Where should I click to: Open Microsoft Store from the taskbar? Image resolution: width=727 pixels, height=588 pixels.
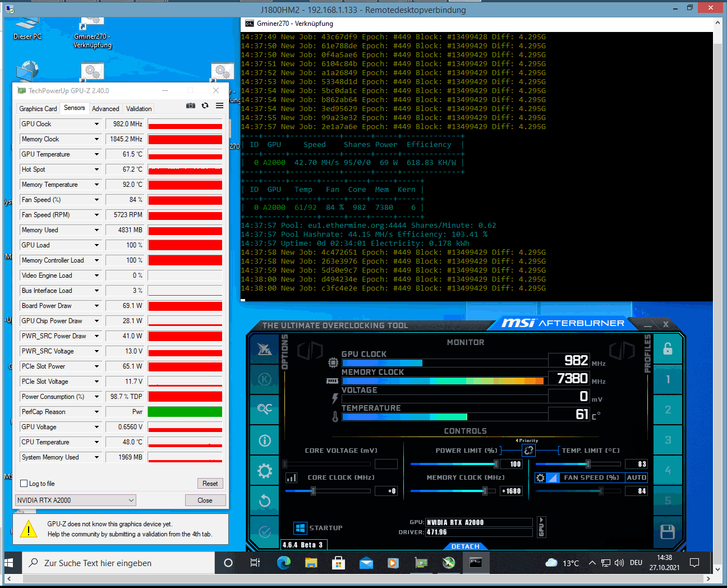point(338,563)
